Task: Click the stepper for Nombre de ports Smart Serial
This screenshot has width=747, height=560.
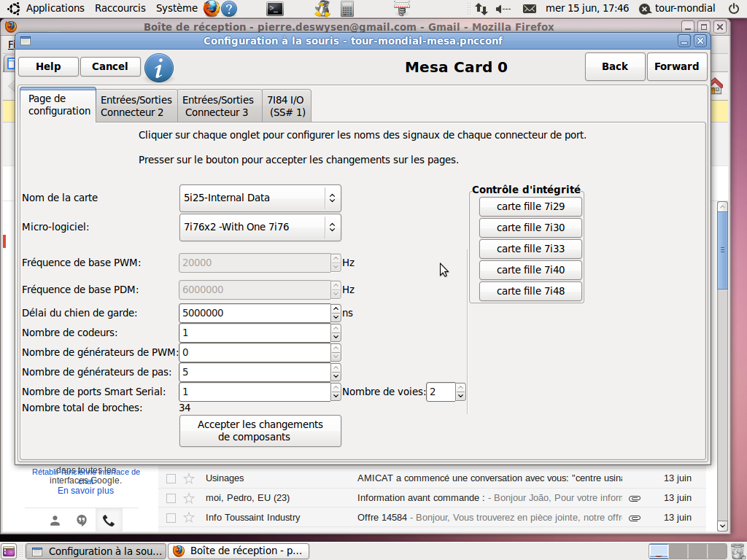Action: click(336, 392)
